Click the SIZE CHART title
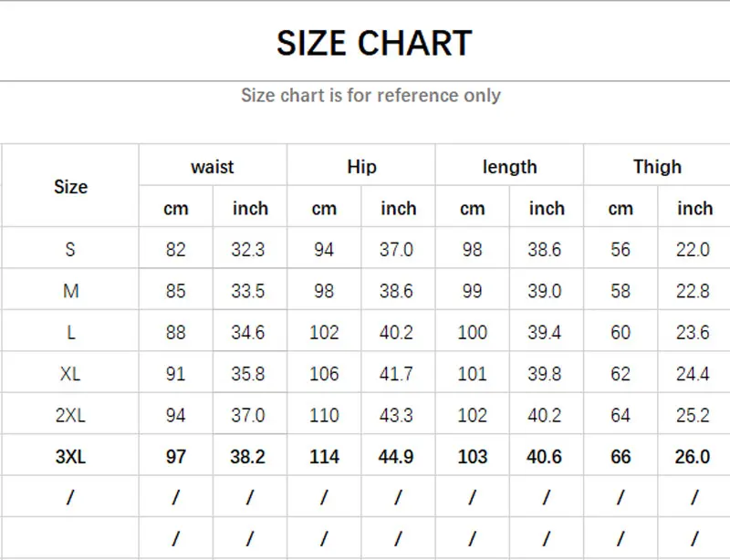Screen dimensions: 730x560 [x=374, y=43]
